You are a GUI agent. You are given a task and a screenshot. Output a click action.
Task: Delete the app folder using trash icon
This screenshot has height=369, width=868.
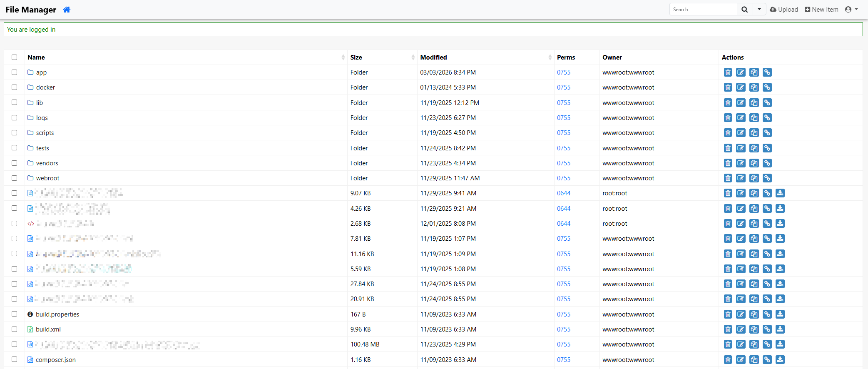pyautogui.click(x=728, y=72)
